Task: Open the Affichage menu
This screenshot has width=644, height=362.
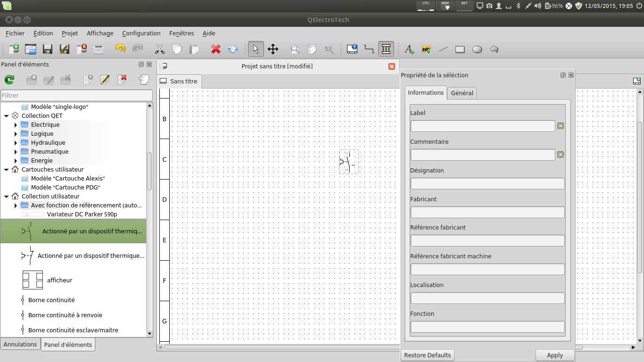Action: 100,33
